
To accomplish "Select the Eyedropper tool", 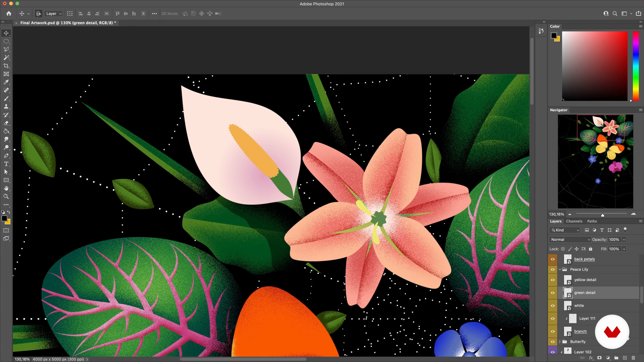I will [x=6, y=82].
